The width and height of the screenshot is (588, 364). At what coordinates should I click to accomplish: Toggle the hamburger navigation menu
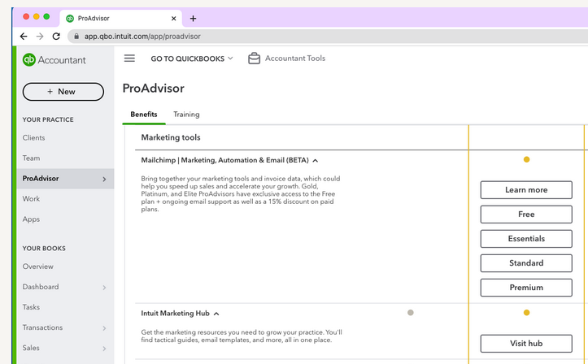point(129,58)
